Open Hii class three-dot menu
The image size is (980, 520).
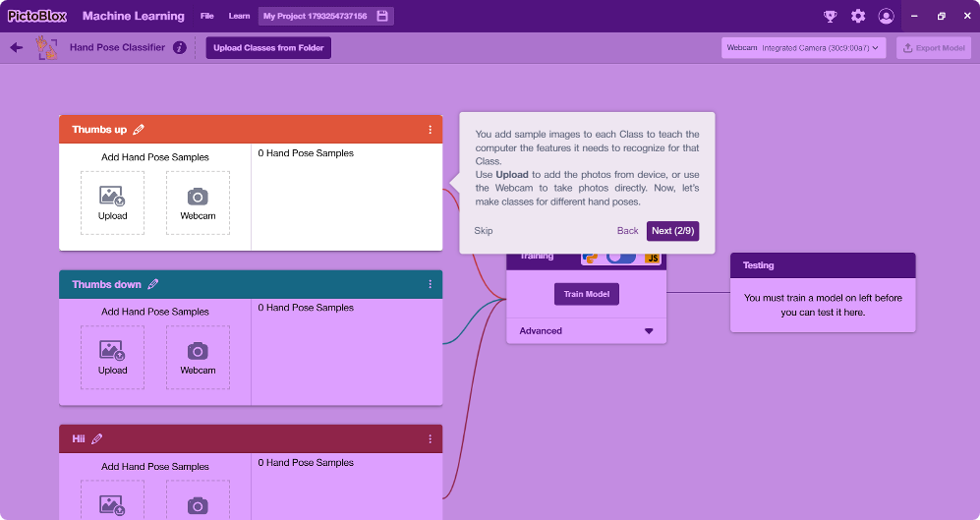tap(430, 438)
